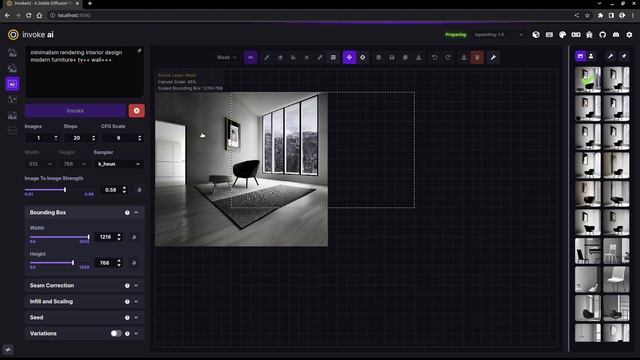Open brush options in canvas toolbar
This screenshot has width=640, height=360.
point(333,58)
